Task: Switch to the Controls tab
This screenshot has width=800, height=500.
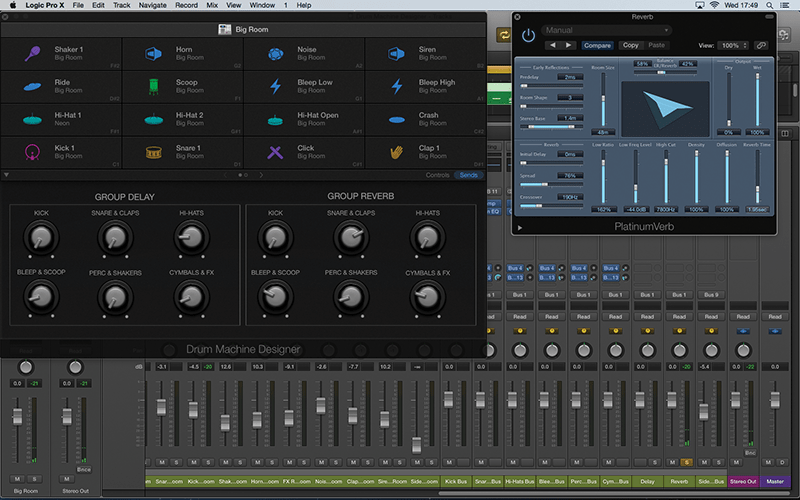Action: point(437,175)
